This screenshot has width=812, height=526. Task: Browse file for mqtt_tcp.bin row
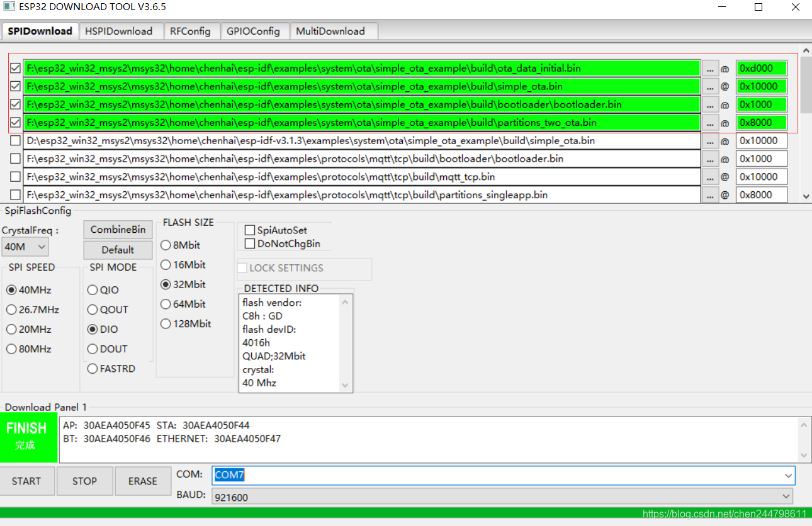[710, 177]
